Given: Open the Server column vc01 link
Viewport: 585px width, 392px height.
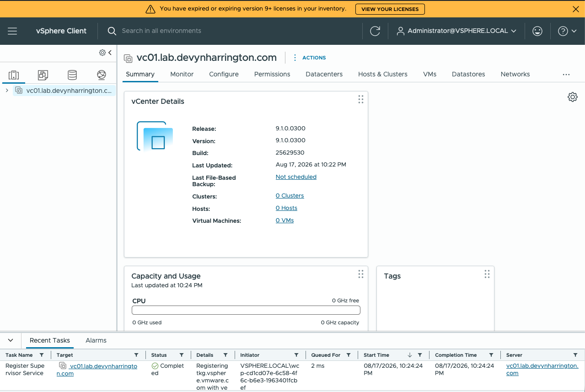Looking at the screenshot, I should (542, 370).
